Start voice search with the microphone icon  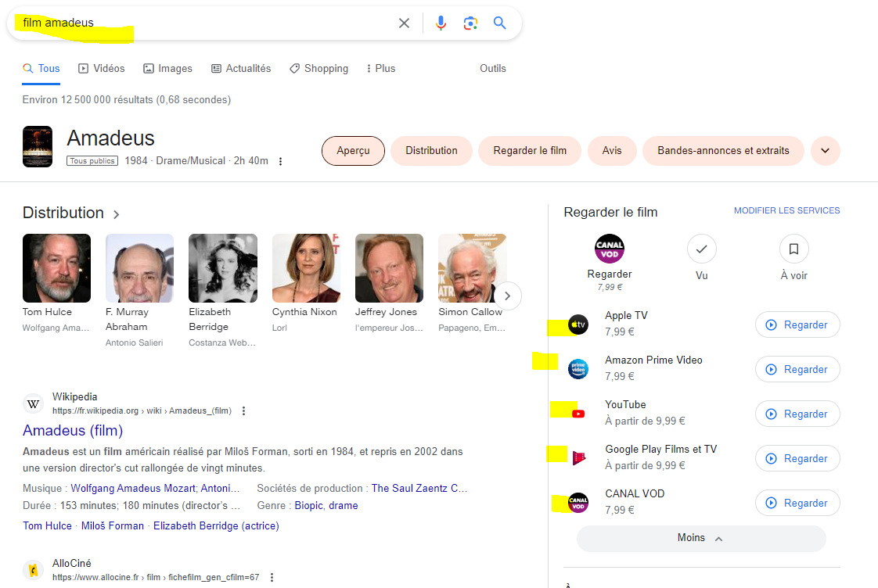click(441, 23)
